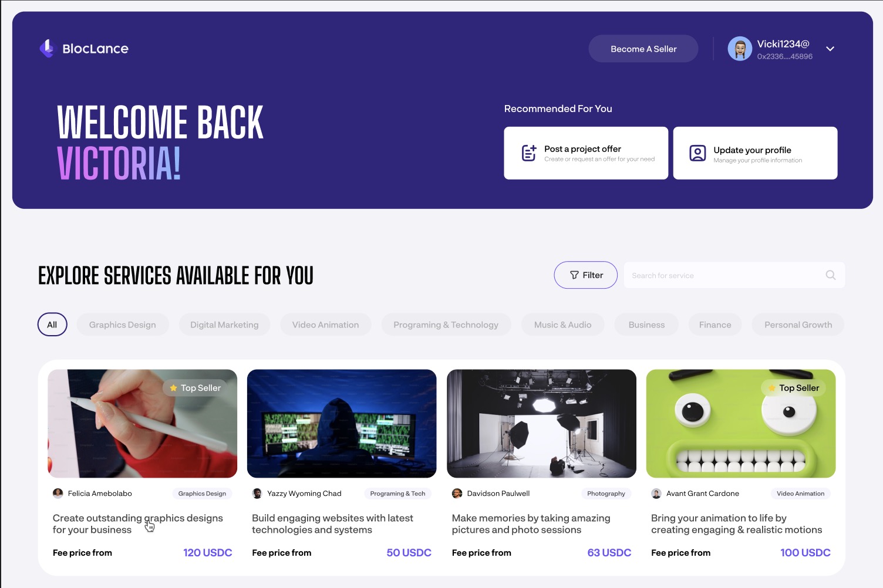Click Davidson Paulwell's small avatar
The image size is (883, 588).
pos(457,494)
